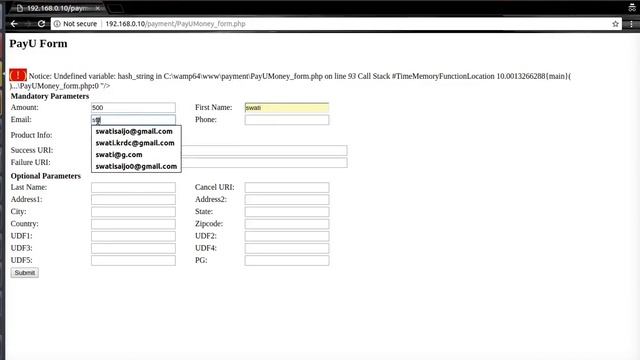Focus the address bar URL
Screen dimensions: 640x360
coord(176,24)
